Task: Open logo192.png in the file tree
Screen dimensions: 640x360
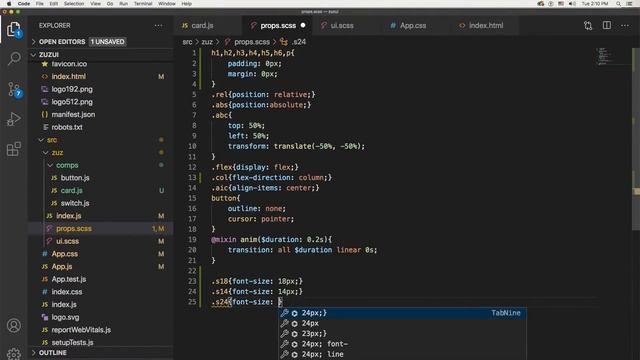Action: click(72, 89)
